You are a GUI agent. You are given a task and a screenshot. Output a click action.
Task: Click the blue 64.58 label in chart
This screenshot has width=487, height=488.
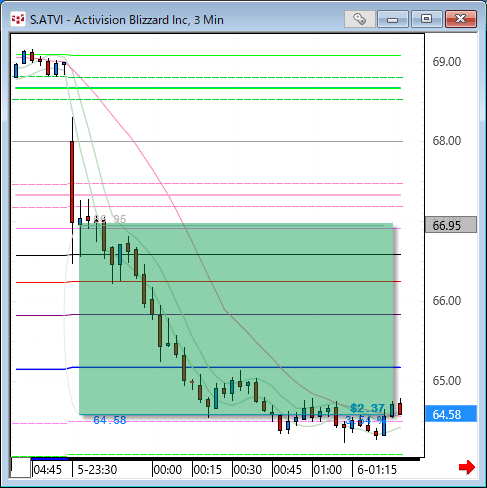click(110, 420)
